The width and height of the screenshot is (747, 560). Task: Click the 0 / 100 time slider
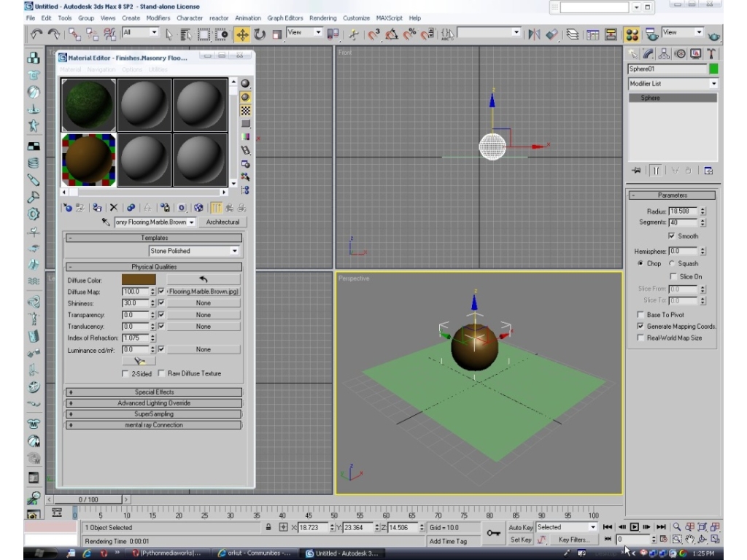88,499
